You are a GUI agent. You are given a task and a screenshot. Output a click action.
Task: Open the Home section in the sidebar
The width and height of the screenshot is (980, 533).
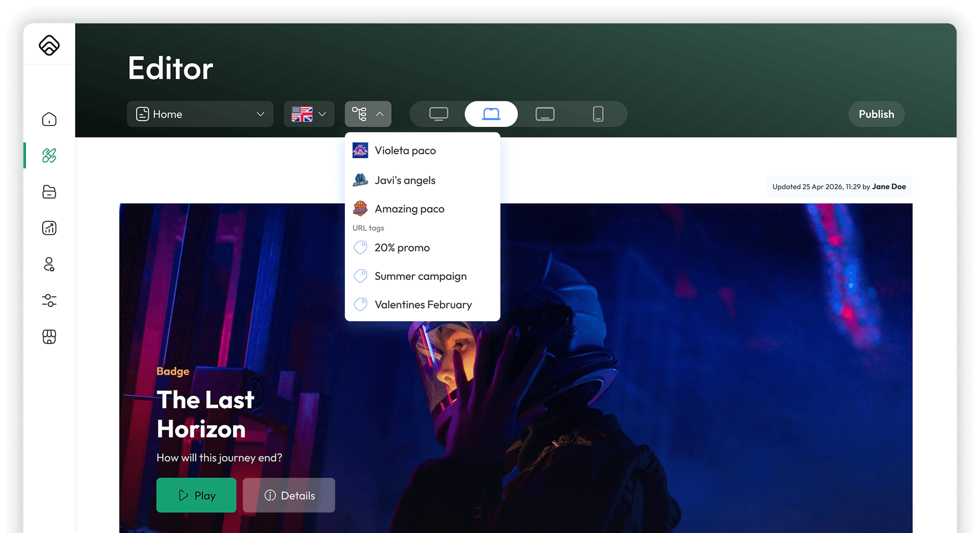tap(49, 119)
